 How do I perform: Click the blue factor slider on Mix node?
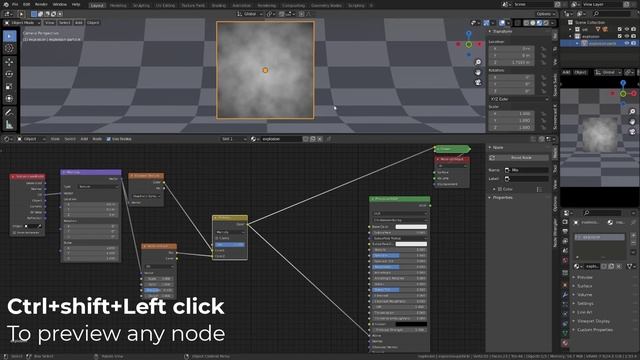click(x=230, y=244)
